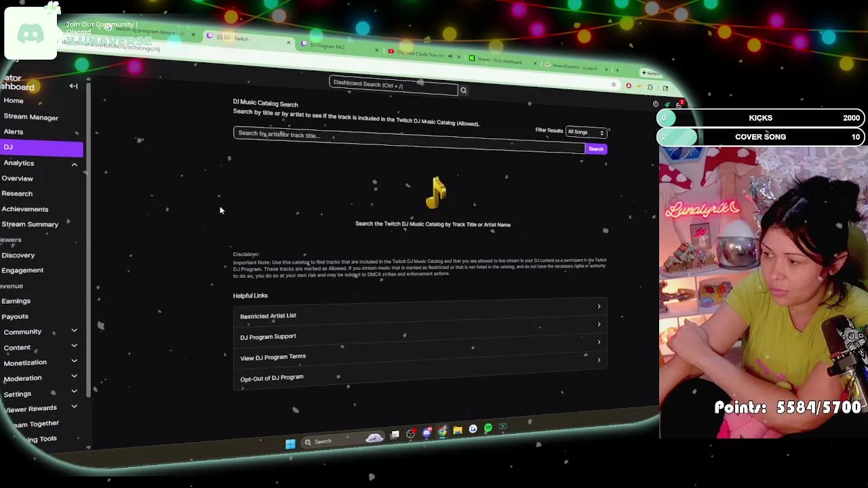Select the highlighted DJ sidebar item

click(x=41, y=147)
